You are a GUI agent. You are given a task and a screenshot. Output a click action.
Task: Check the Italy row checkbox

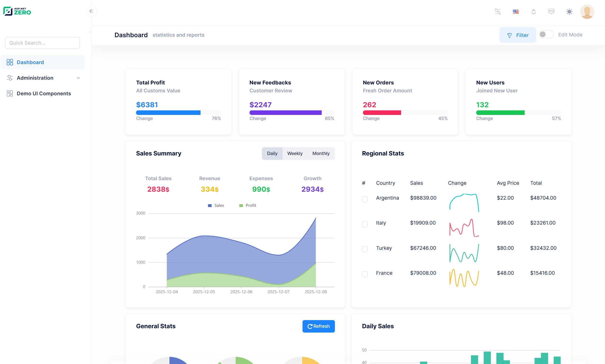coord(365,224)
